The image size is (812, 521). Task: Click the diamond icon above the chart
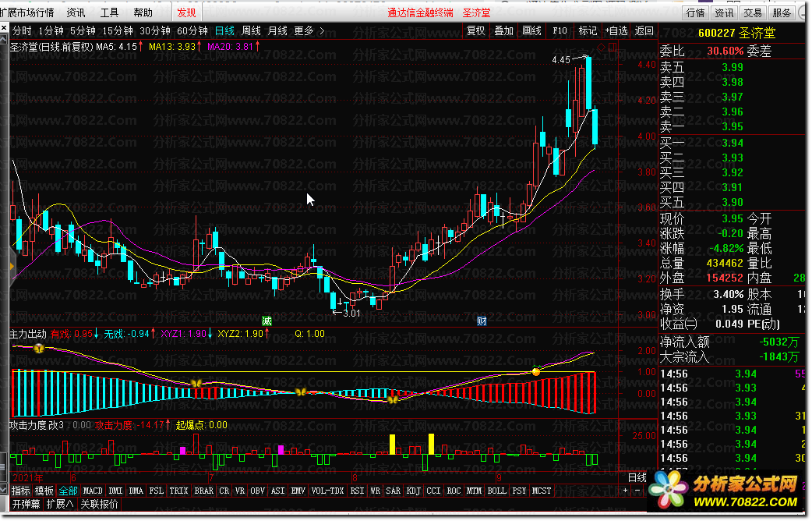click(602, 47)
